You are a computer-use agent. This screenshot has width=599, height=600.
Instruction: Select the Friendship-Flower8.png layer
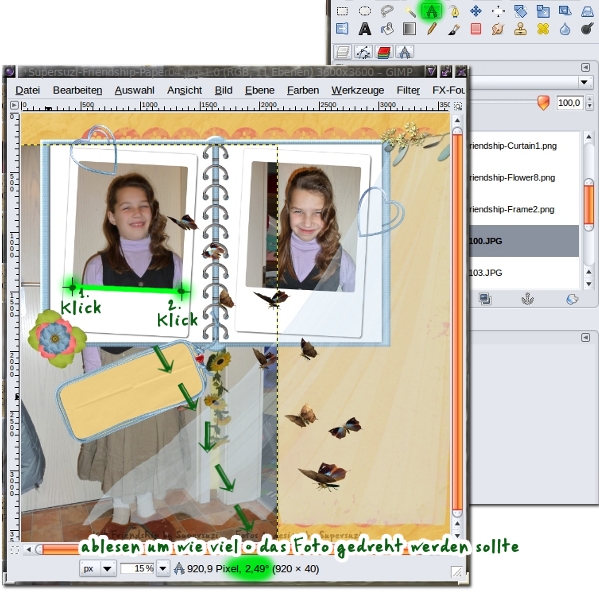click(x=524, y=178)
